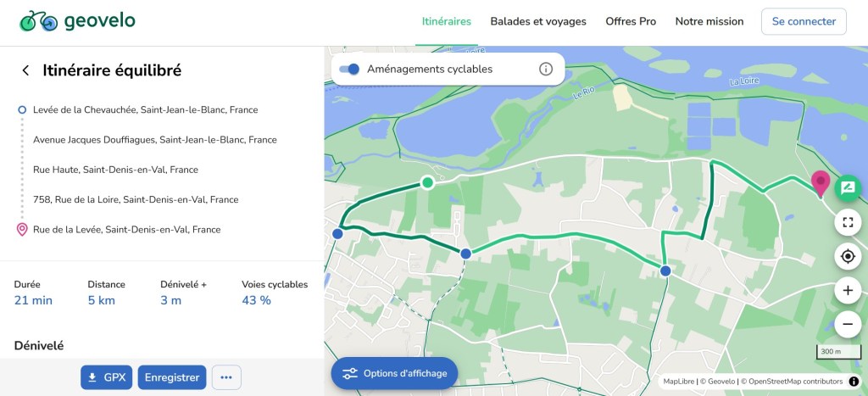The height and width of the screenshot is (396, 868).
Task: Toggle Aménagements cyclables switch
Action: (x=349, y=70)
